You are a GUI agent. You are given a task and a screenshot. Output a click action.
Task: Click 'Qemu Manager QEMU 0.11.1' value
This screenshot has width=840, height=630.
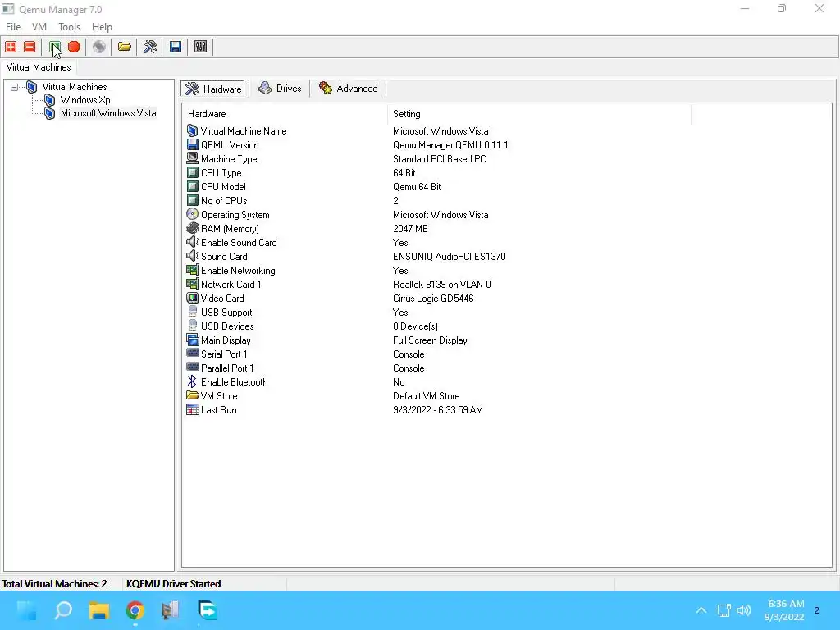pos(450,145)
